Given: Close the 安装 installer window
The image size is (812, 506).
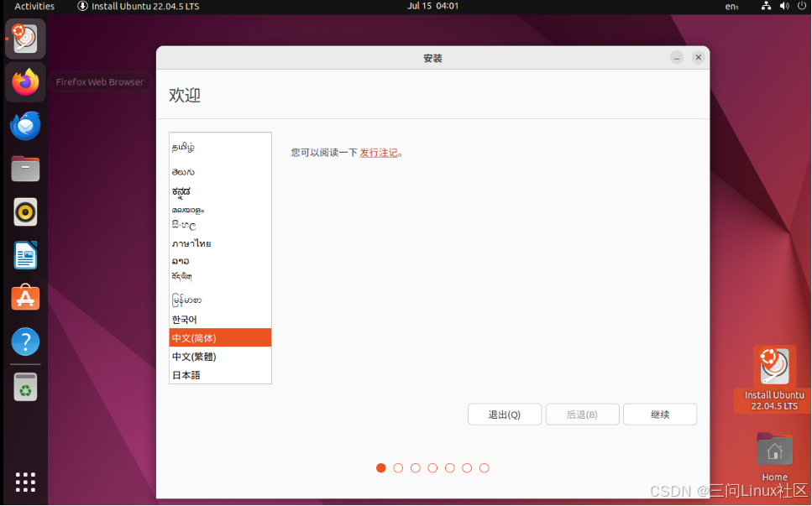Looking at the screenshot, I should [x=698, y=57].
